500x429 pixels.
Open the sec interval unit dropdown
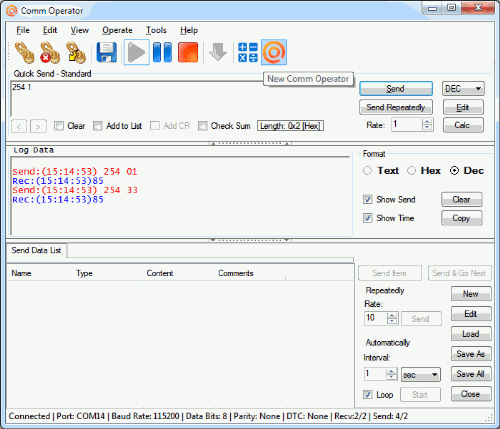point(421,375)
